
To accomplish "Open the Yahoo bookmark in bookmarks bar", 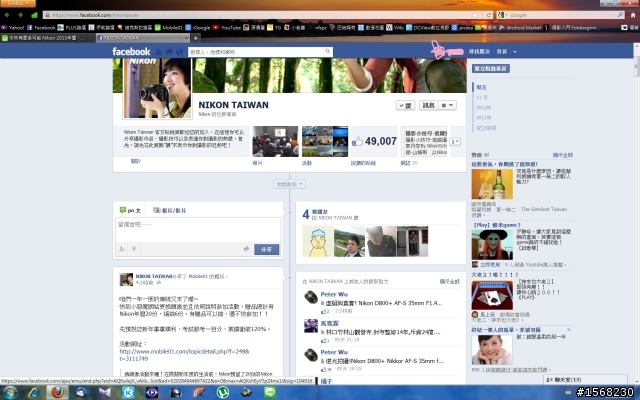I will [x=13, y=27].
